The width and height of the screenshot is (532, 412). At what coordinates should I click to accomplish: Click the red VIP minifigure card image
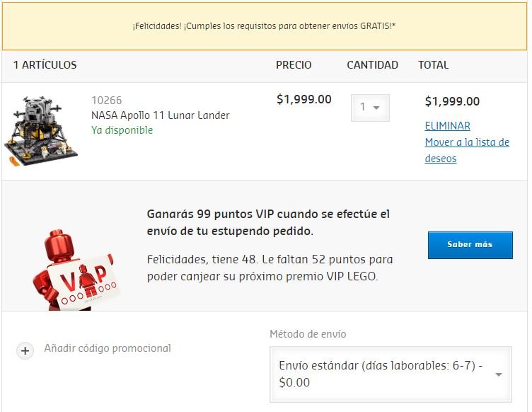click(77, 270)
